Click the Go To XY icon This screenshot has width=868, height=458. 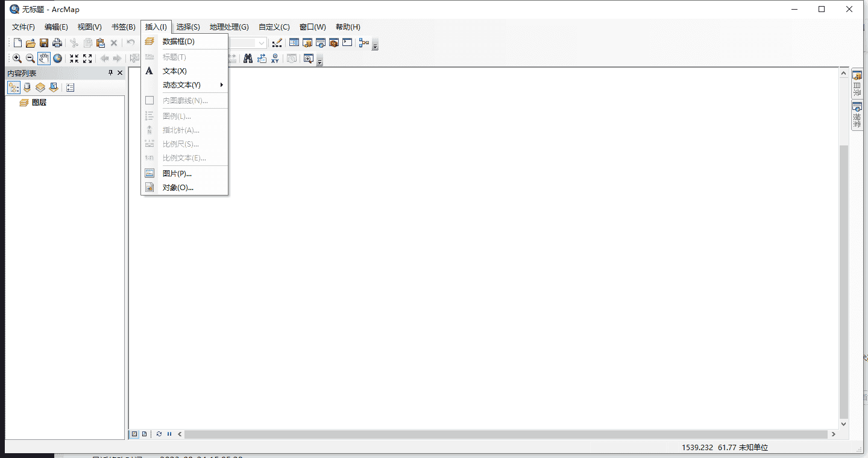[x=275, y=59]
